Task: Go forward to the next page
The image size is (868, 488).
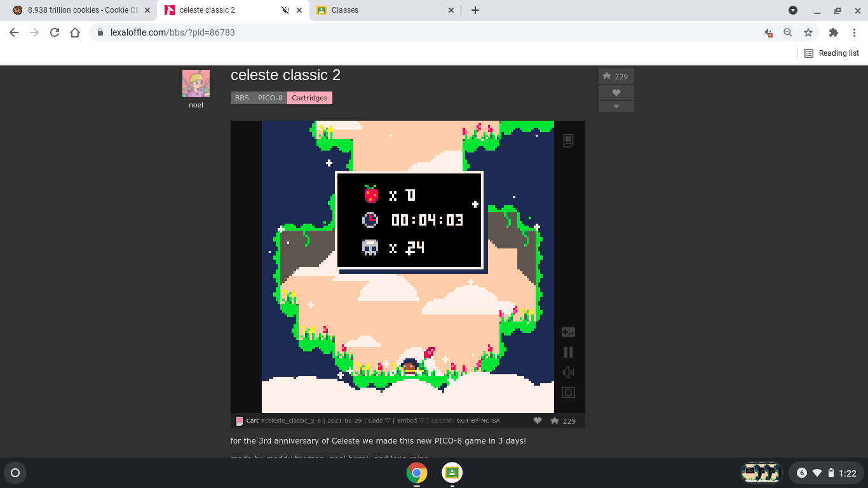Action: coord(34,32)
